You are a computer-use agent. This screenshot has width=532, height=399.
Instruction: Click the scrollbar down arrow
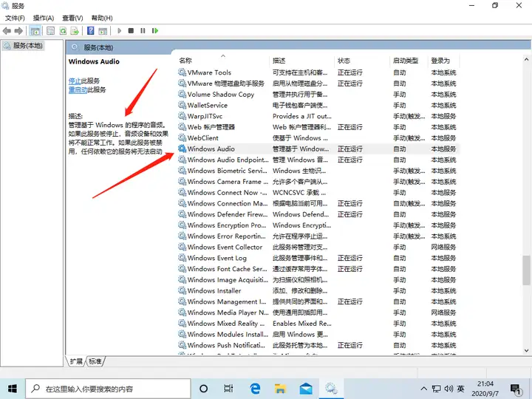click(x=526, y=350)
